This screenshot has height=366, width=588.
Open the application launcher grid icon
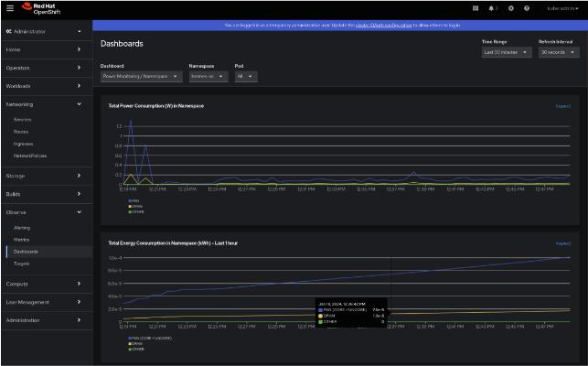(x=476, y=8)
